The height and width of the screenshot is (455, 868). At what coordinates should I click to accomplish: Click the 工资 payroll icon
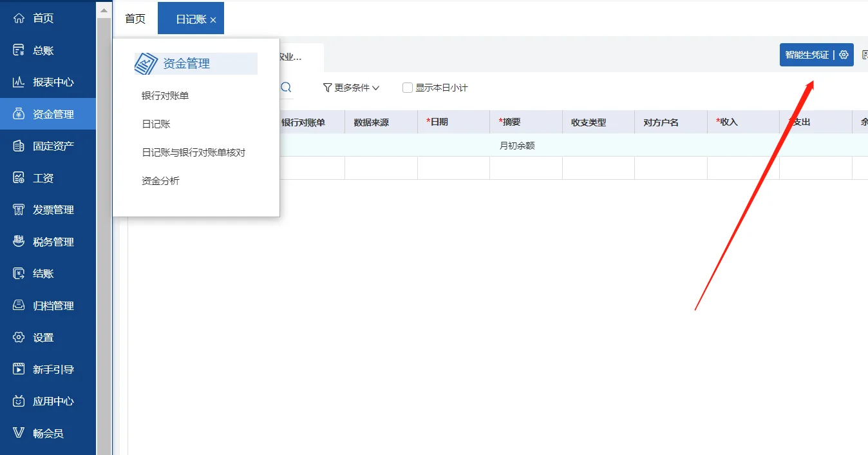coord(19,178)
